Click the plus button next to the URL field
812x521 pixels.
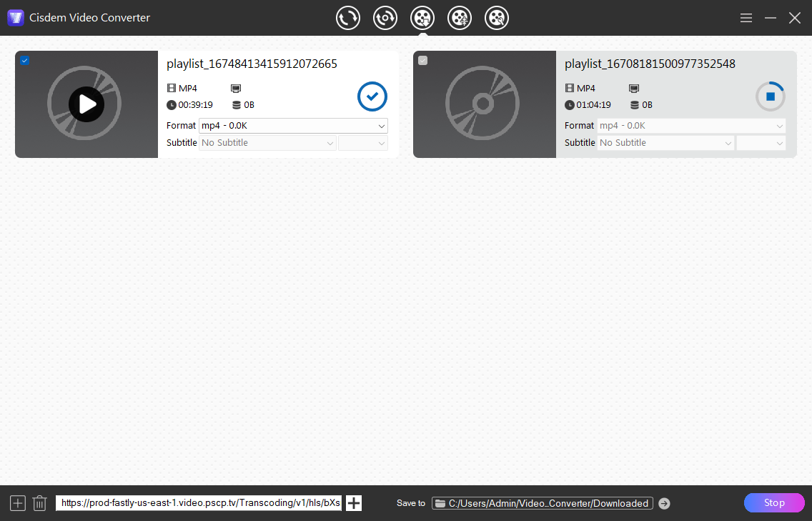pos(354,503)
